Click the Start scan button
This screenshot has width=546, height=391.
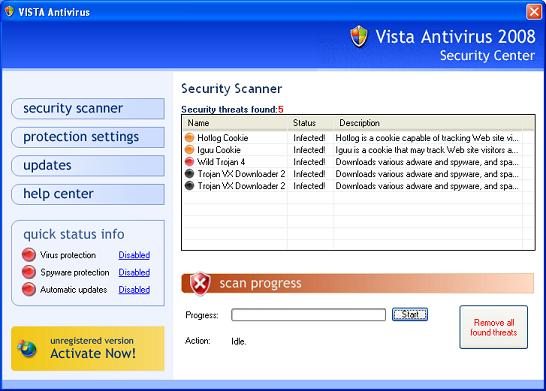pyautogui.click(x=410, y=314)
